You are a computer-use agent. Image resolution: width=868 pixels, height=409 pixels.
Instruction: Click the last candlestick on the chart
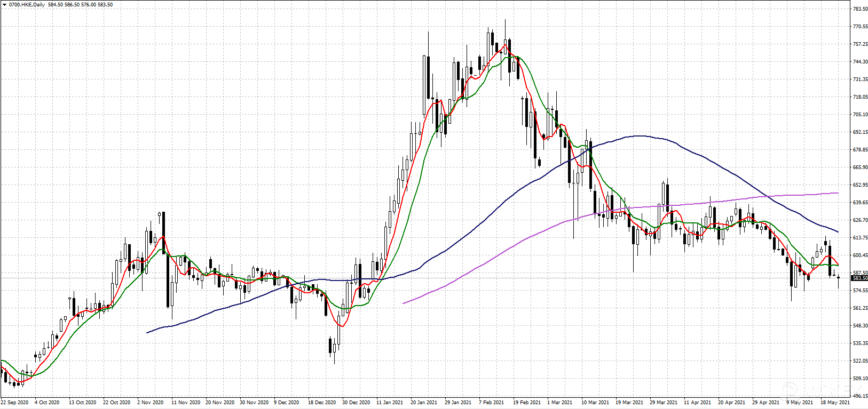point(839,278)
